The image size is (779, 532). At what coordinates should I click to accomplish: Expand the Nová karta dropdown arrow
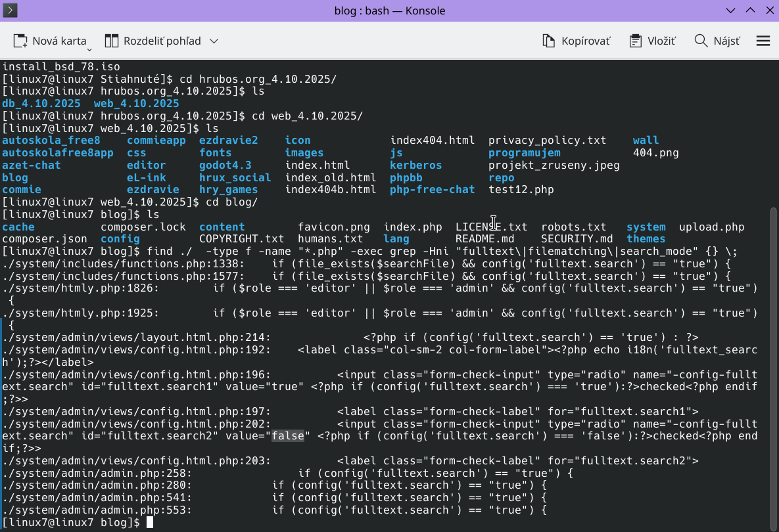coord(90,49)
